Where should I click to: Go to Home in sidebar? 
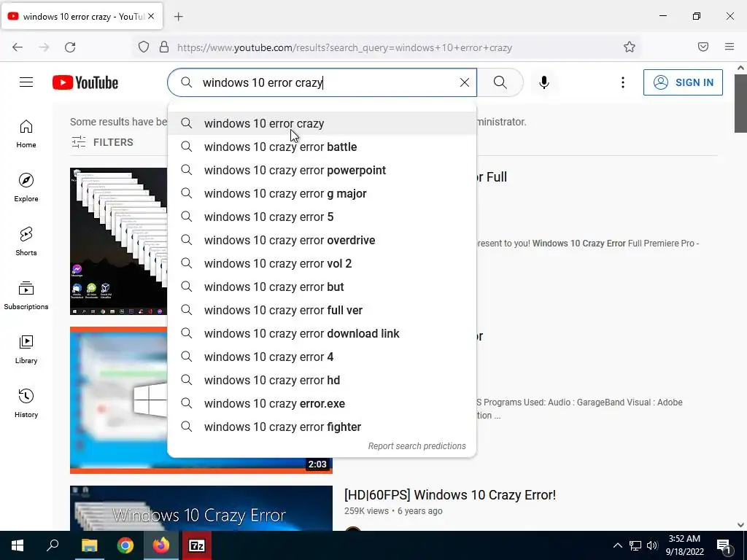26,134
